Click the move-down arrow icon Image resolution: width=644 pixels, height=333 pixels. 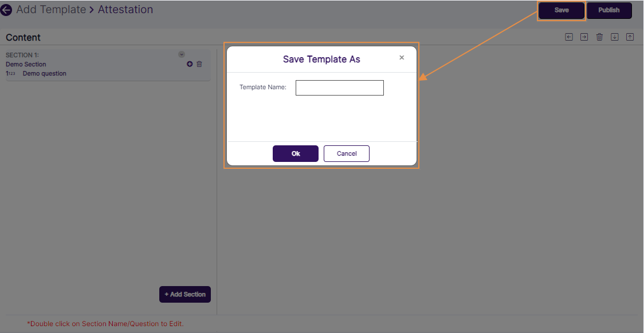coord(614,37)
